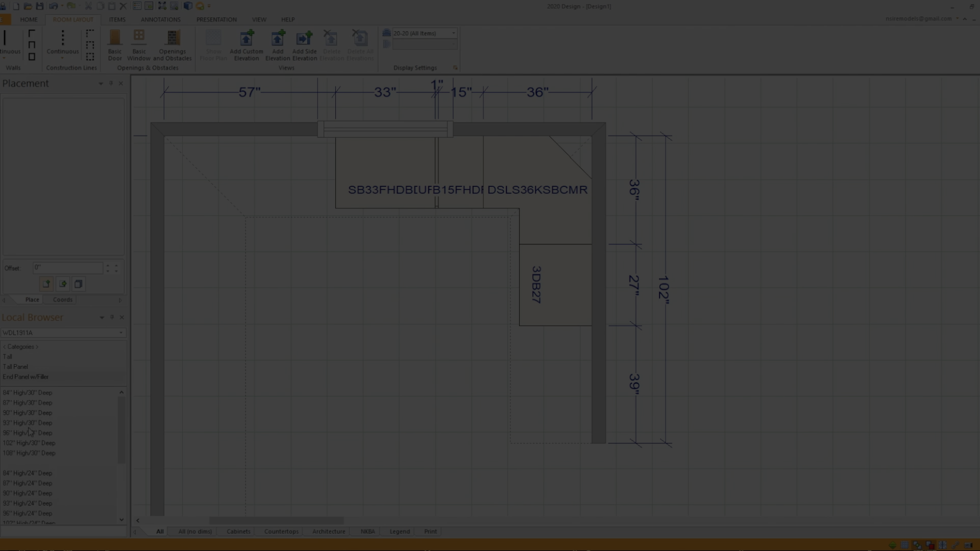
Task: Switch to the NKBA view tab
Action: click(x=367, y=531)
